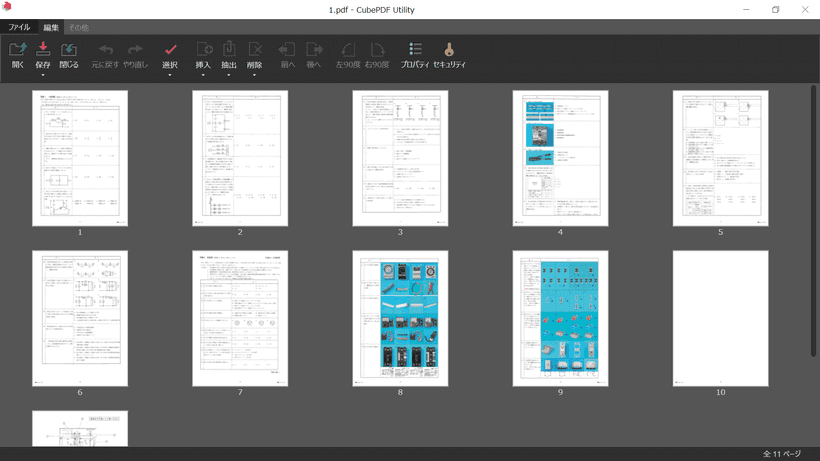
Task: Click the 元に戻す (Undo) icon
Action: click(x=106, y=50)
